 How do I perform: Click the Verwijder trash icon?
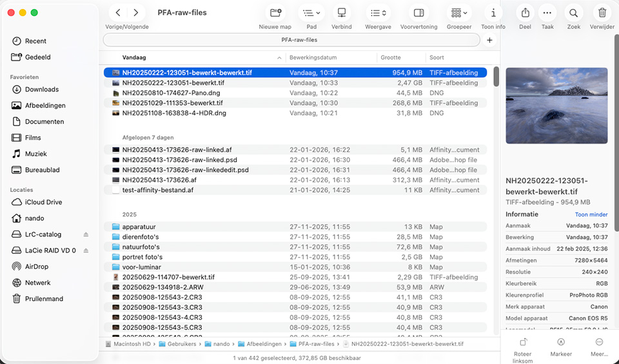click(602, 13)
